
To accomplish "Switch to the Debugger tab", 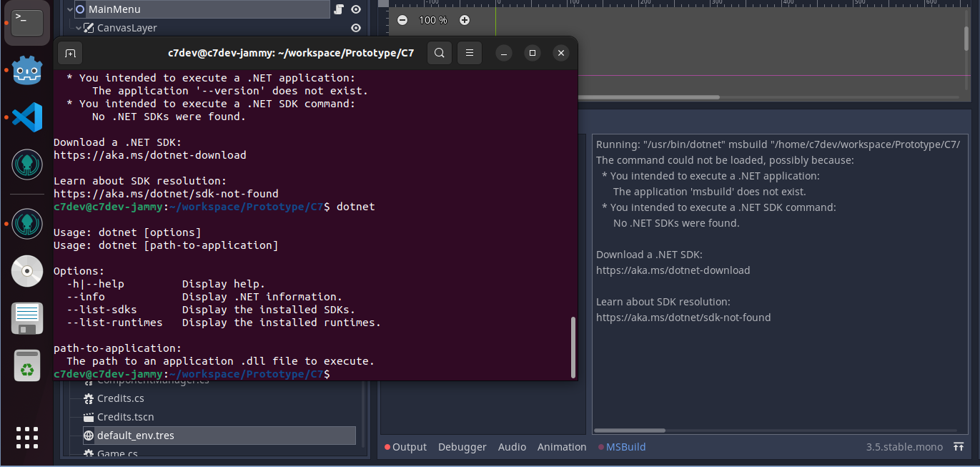I will (462, 446).
